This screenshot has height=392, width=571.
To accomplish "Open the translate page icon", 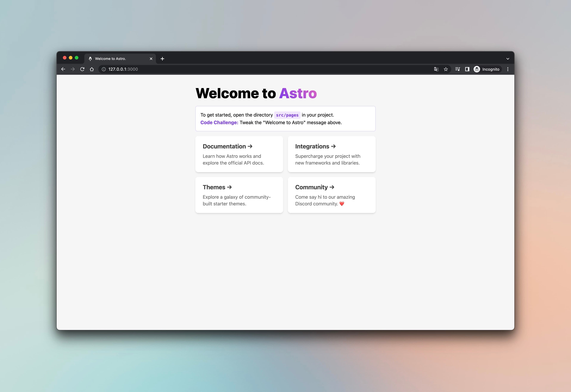I will 436,69.
